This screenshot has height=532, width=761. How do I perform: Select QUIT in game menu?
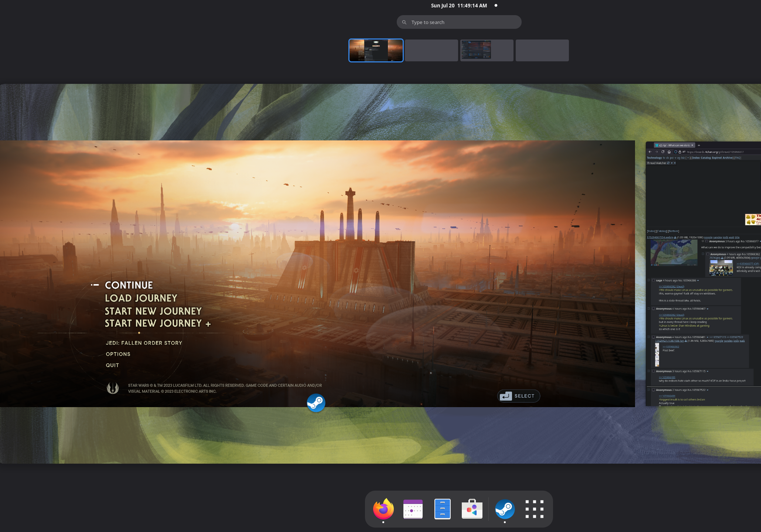click(x=113, y=365)
